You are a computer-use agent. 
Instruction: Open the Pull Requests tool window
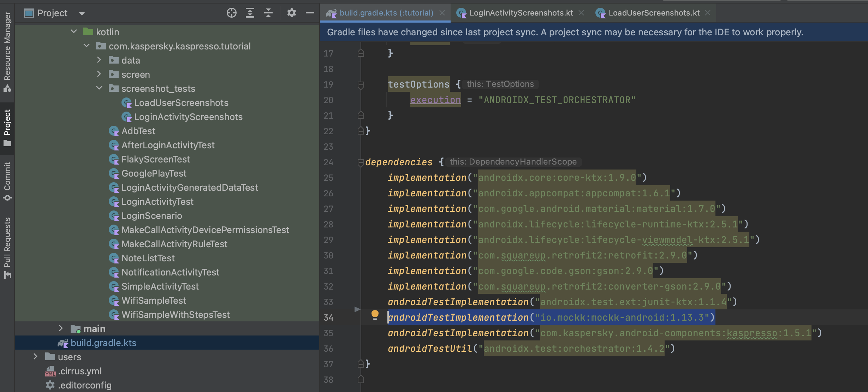coord(7,248)
